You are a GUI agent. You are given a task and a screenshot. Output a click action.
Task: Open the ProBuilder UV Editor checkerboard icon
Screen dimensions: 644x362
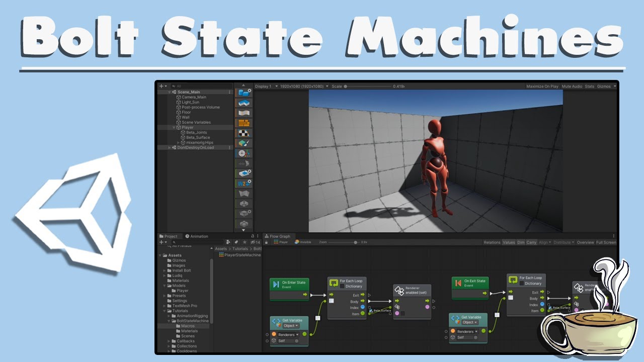point(244,133)
